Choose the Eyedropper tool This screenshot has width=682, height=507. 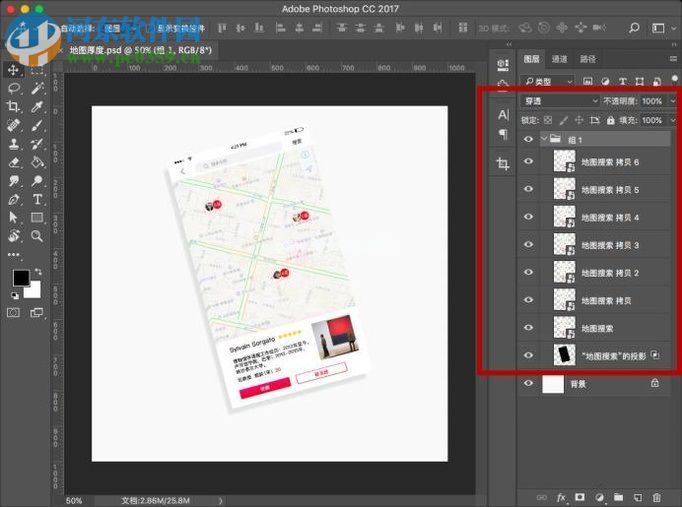tap(37, 108)
